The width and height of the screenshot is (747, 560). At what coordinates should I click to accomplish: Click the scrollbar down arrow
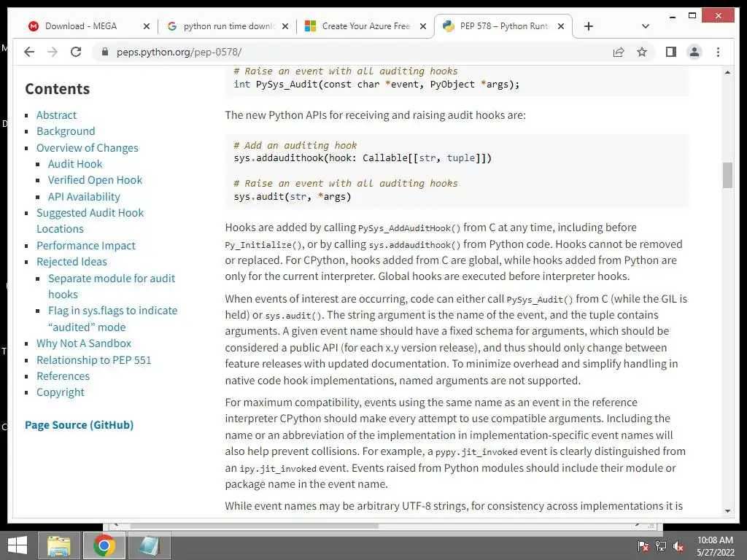727,511
